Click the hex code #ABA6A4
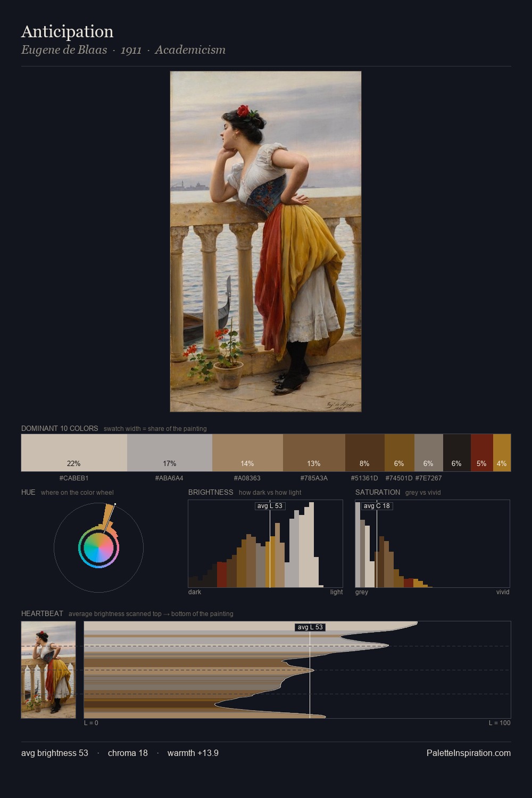The image size is (532, 798). tap(169, 478)
